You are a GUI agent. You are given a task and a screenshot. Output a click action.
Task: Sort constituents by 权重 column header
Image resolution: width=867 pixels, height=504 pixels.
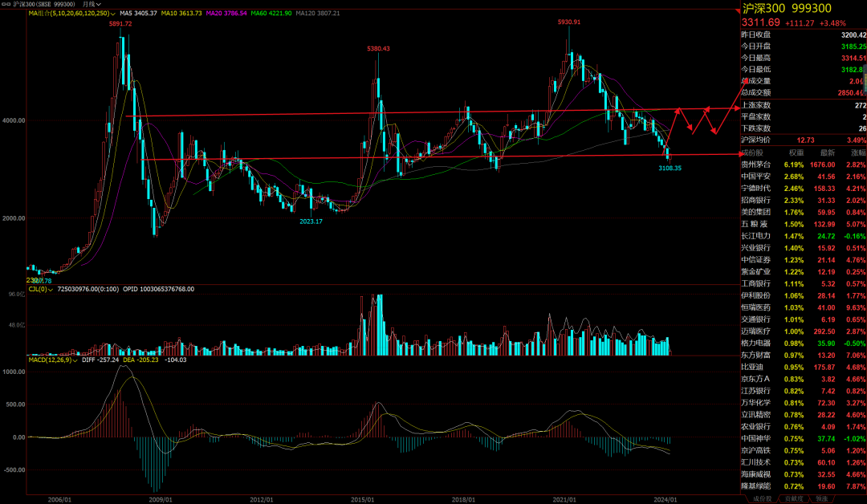(x=796, y=152)
